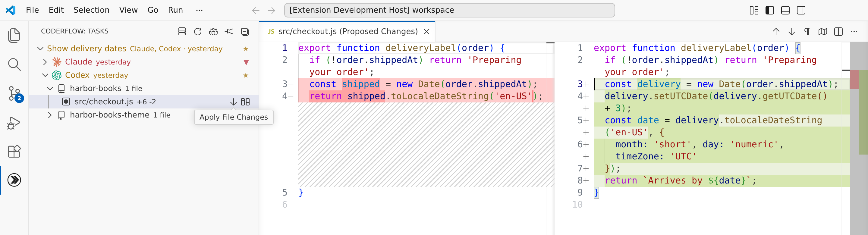The width and height of the screenshot is (868, 235).
Task: Click 'deliveryLabel' in the right editor line 1
Action: tap(716, 48)
